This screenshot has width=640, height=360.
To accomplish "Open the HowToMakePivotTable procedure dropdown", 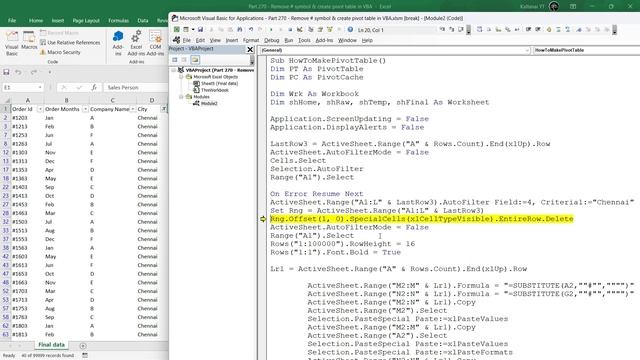I will click(586, 50).
